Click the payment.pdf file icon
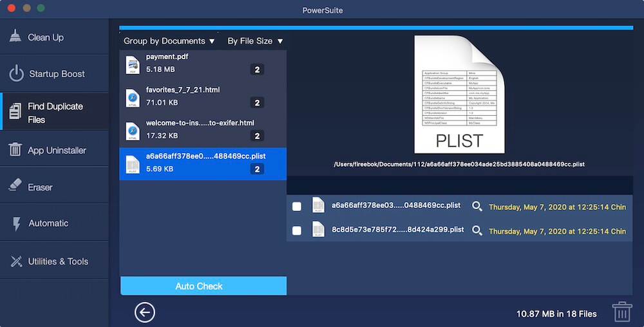The image size is (644, 327). [x=133, y=65]
